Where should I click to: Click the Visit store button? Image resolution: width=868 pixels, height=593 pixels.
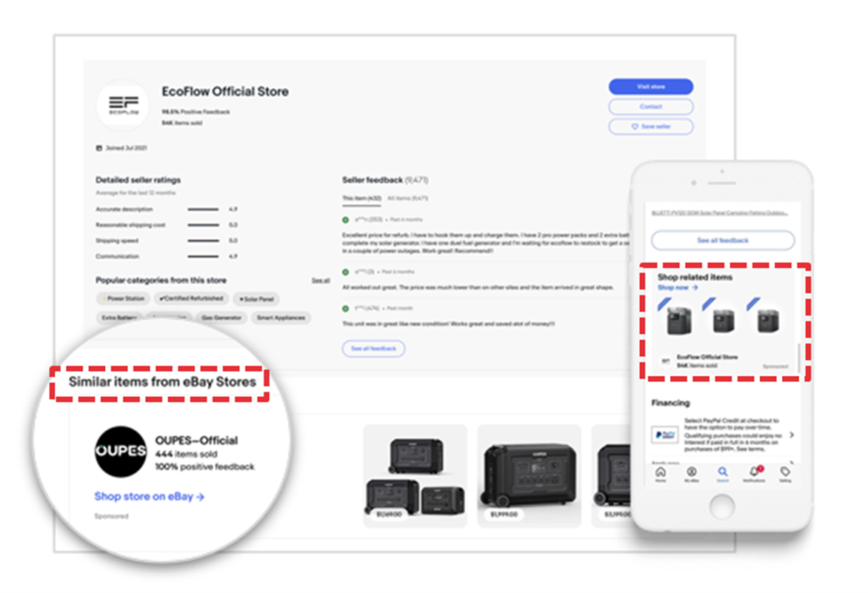point(650,87)
